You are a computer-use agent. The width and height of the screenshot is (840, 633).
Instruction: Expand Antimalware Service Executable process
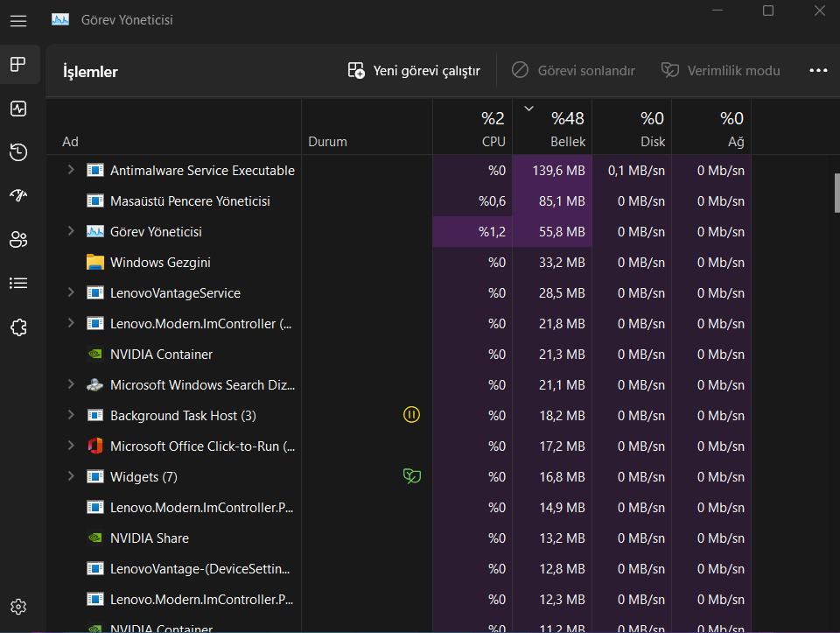click(71, 170)
